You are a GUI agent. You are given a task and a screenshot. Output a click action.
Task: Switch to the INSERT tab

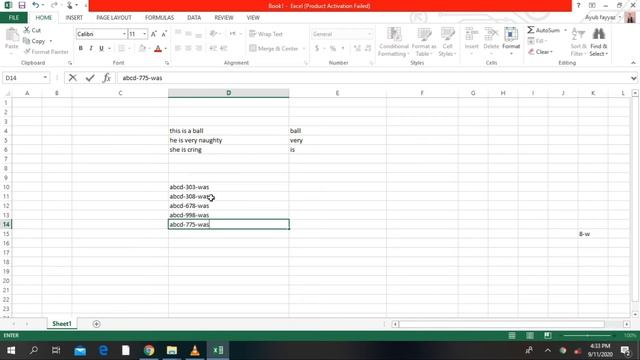pos(74,18)
